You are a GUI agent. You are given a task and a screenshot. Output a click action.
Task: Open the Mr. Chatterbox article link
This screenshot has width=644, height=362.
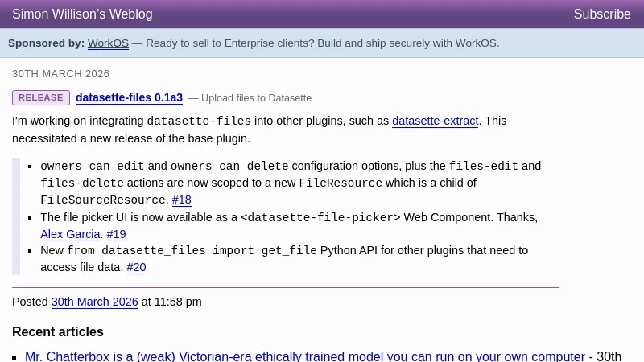(304, 356)
